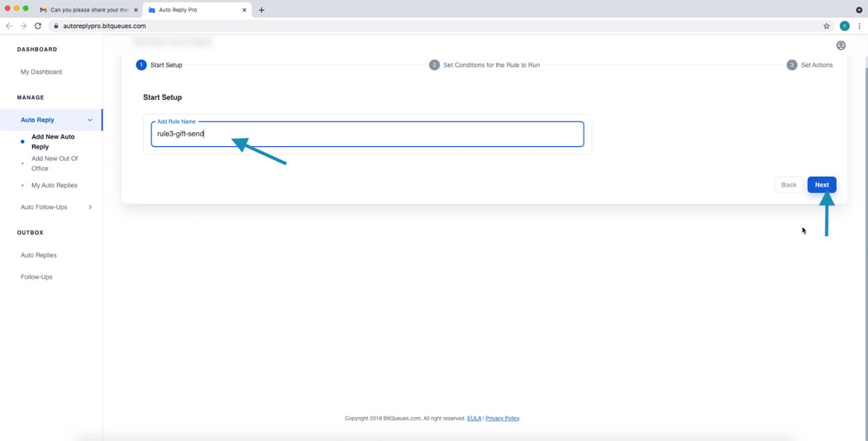This screenshot has height=441, width=868.
Task: Open Follow-Ups under Outbox
Action: coord(36,277)
